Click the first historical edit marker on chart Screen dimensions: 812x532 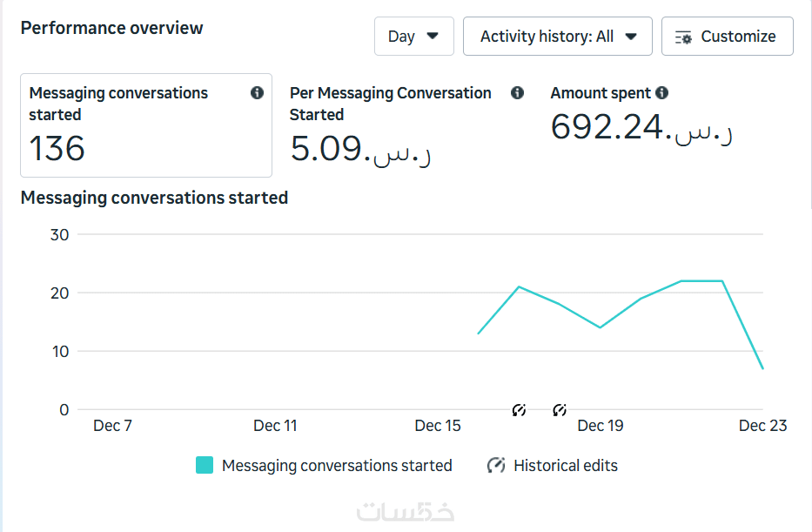519,409
